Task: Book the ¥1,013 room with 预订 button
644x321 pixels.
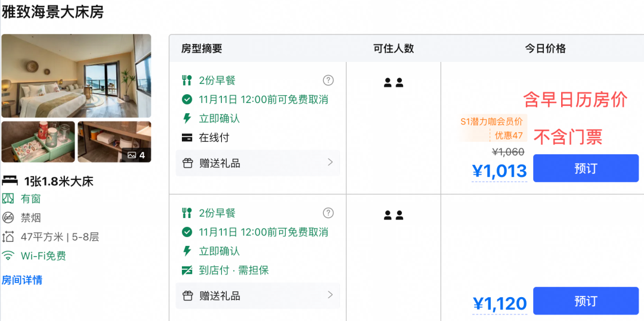Action: [586, 168]
